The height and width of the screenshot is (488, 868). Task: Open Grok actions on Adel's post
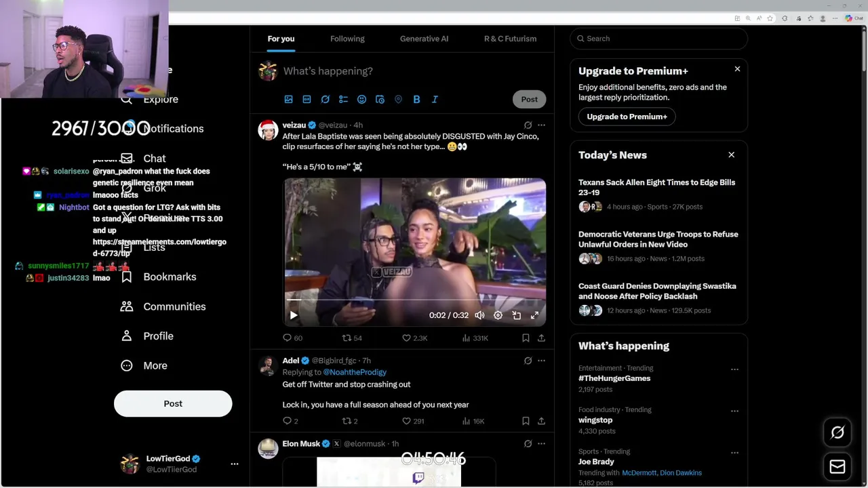coord(528,361)
